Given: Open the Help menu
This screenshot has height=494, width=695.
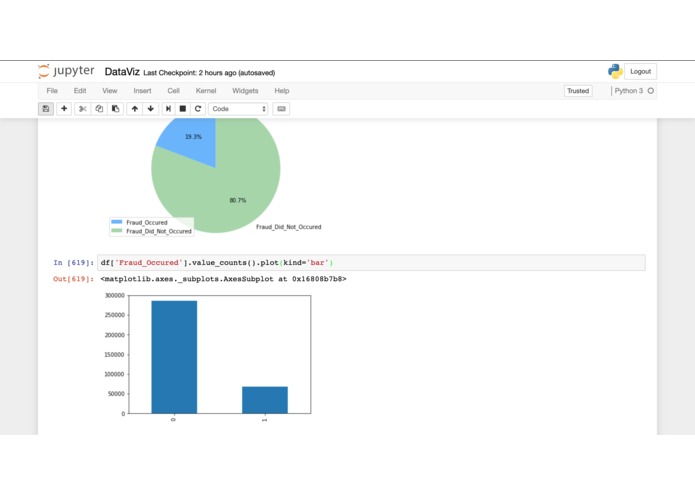Looking at the screenshot, I should [281, 91].
